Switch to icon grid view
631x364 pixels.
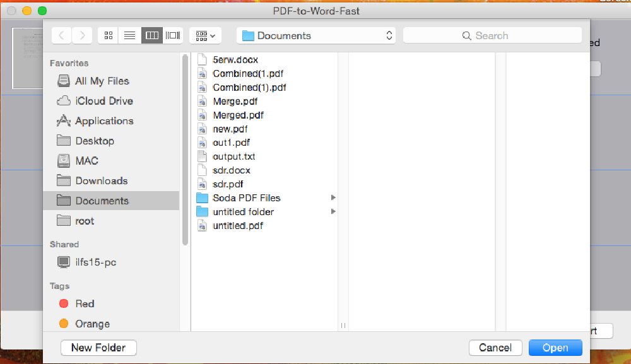click(x=109, y=35)
